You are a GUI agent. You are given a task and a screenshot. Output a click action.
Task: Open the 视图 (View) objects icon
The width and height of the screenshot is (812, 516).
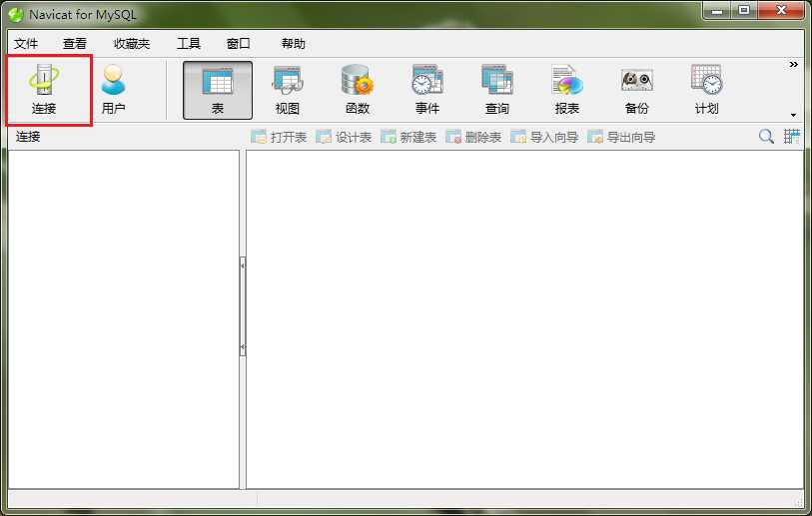click(288, 90)
